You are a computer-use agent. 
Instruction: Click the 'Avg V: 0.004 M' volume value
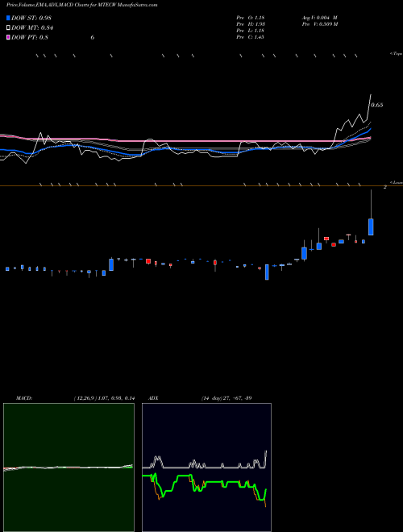pos(319,17)
